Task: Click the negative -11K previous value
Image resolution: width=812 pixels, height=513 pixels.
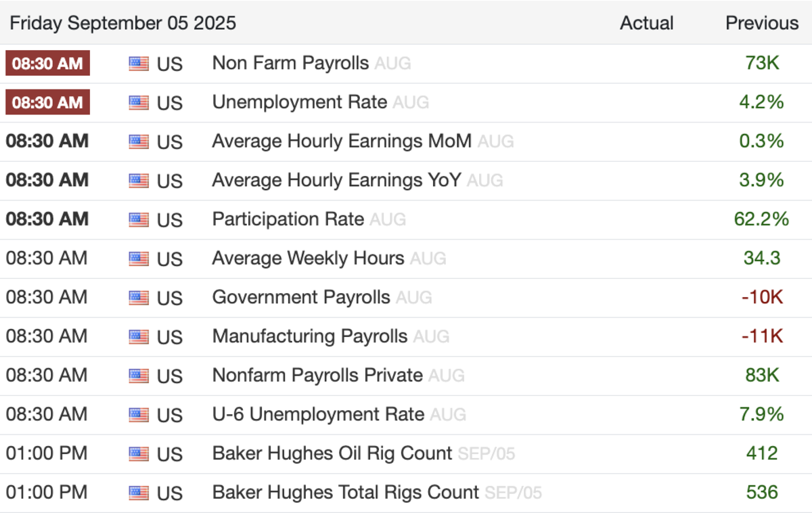Action: [762, 336]
